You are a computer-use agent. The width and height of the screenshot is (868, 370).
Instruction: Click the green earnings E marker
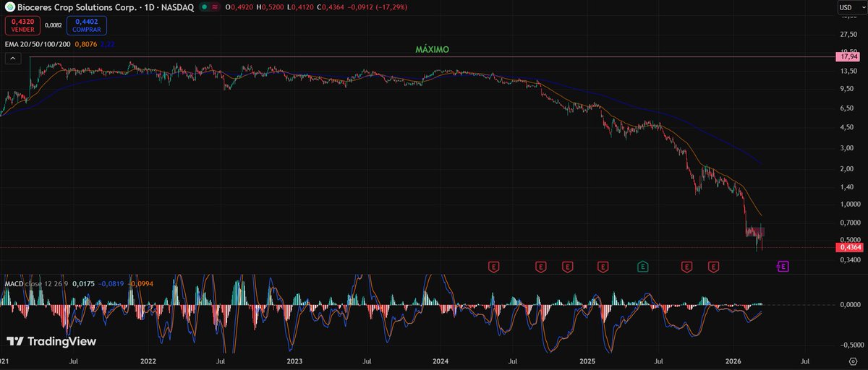tap(642, 267)
